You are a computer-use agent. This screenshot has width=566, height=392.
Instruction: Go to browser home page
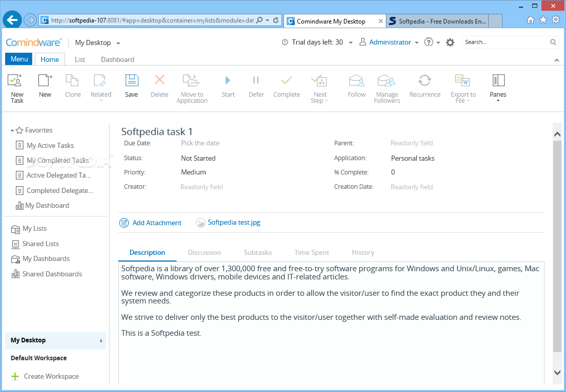[x=531, y=20]
